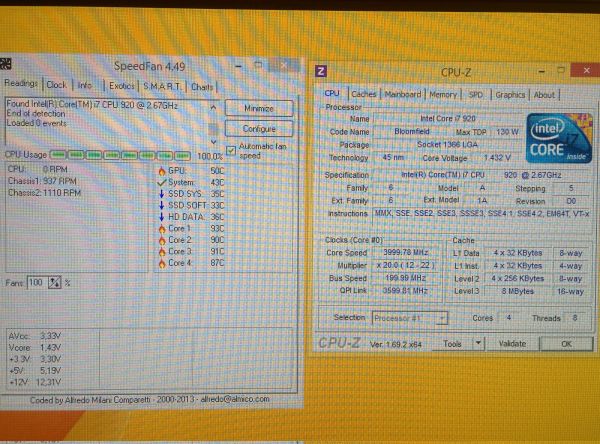Viewport: 600px width, 444px height.
Task: Click the Technology value 45 nm
Action: [x=393, y=157]
